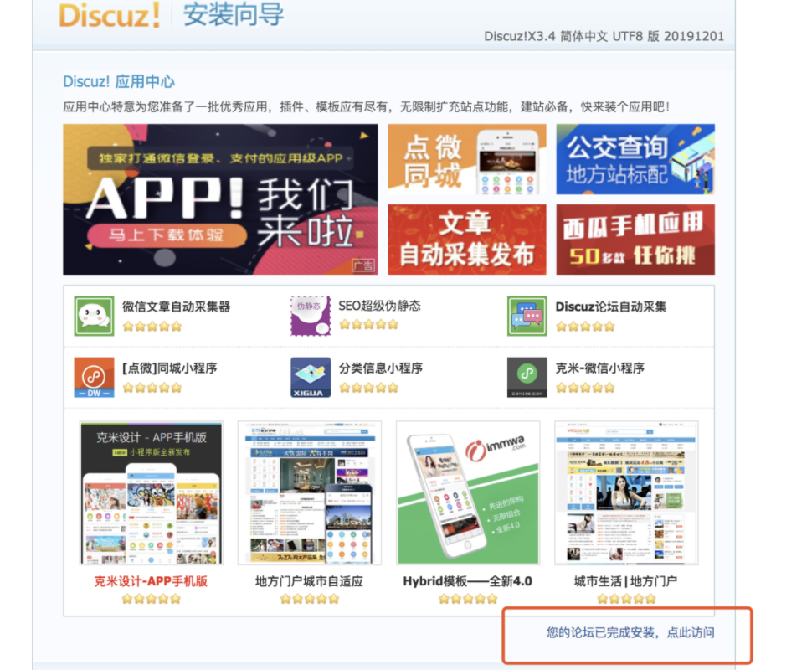812x670 pixels.
Task: Click the red 克米设计-APP手机版 caption link
Action: [x=151, y=581]
